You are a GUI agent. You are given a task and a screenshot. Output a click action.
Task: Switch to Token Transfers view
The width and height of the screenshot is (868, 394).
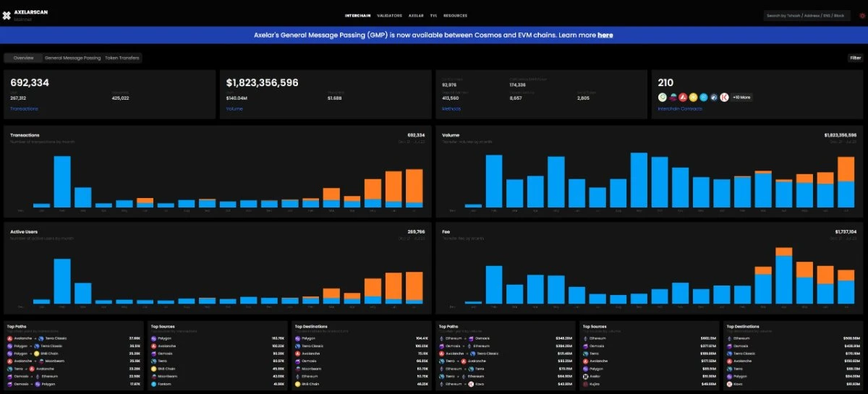122,58
